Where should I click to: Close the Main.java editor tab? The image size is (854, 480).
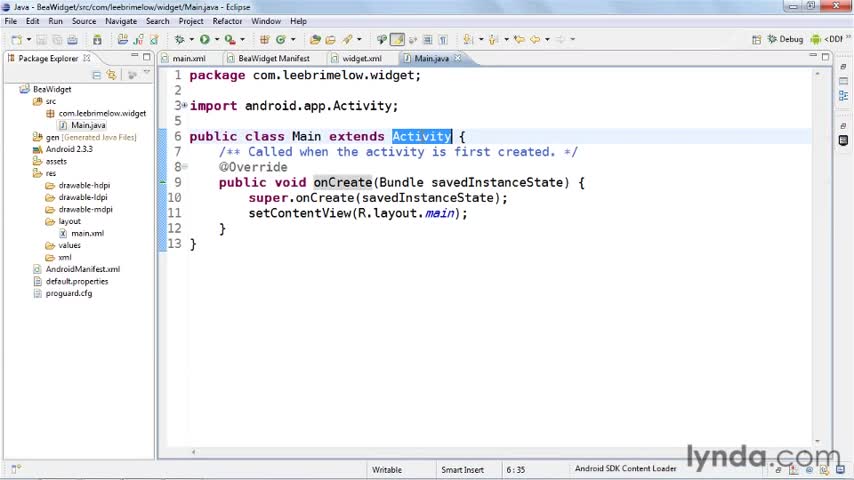tap(458, 58)
